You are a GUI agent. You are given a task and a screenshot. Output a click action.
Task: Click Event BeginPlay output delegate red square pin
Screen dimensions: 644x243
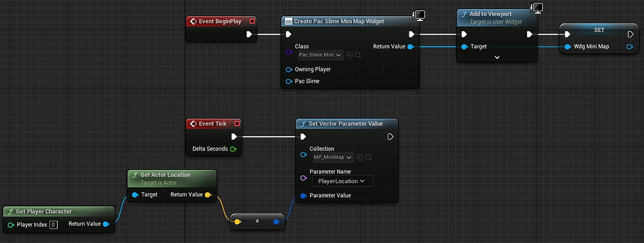pos(252,21)
